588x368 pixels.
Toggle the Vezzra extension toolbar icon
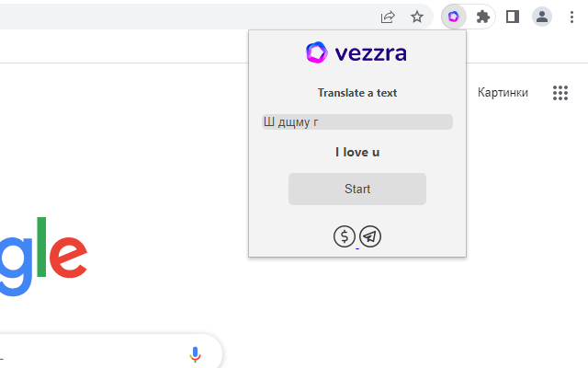click(454, 17)
